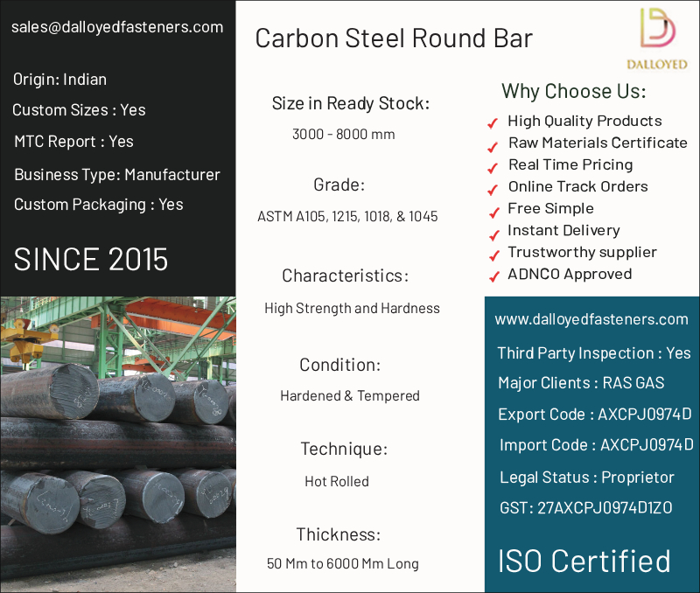Viewport: 700px width, 593px height.
Task: Click 'High Strength and Hardness' text
Action: pyautogui.click(x=352, y=309)
